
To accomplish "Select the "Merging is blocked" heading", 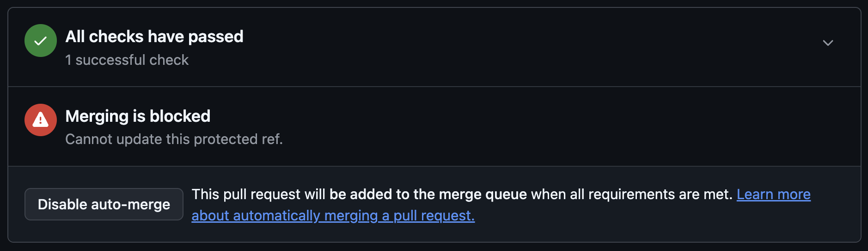I will pyautogui.click(x=138, y=116).
